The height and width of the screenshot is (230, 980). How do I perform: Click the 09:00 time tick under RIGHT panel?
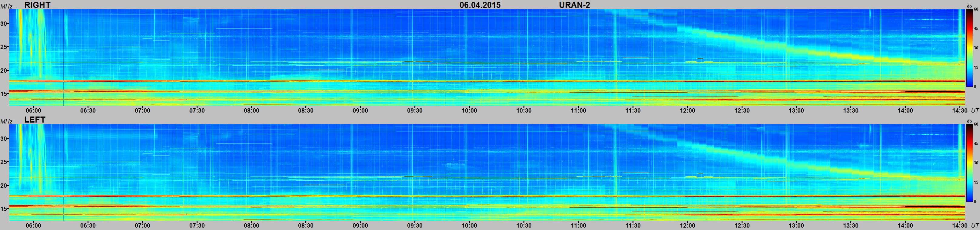(360, 111)
